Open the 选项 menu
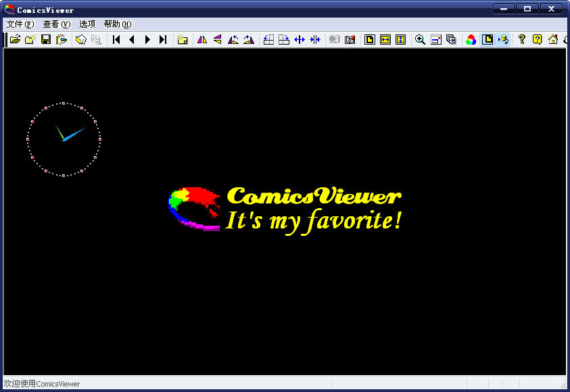This screenshot has width=570, height=392. (87, 24)
